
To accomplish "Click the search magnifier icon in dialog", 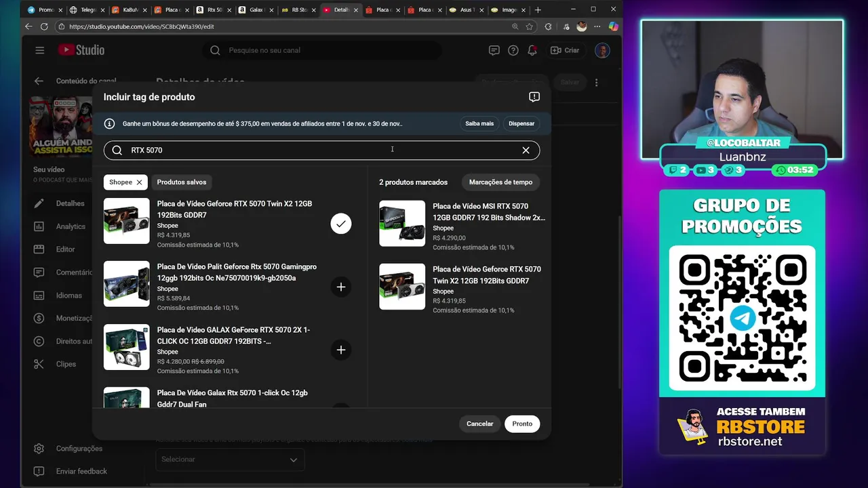I will [x=117, y=150].
